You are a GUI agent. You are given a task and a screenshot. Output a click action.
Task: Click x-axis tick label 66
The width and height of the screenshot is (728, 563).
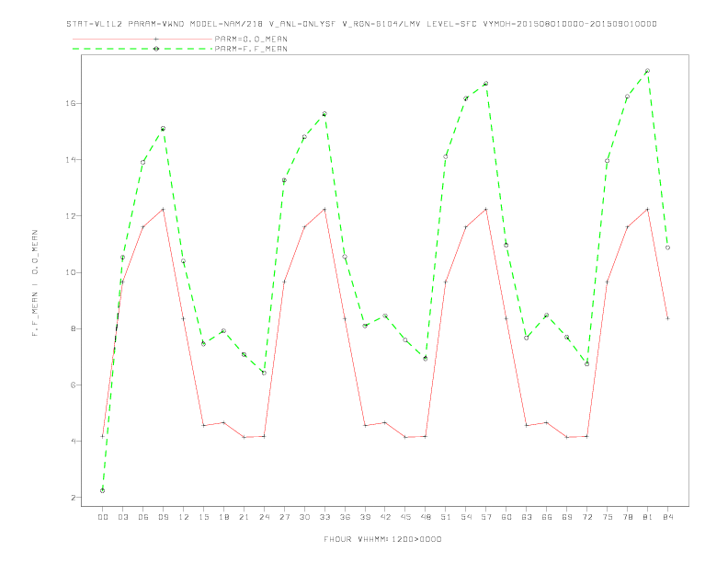click(547, 517)
